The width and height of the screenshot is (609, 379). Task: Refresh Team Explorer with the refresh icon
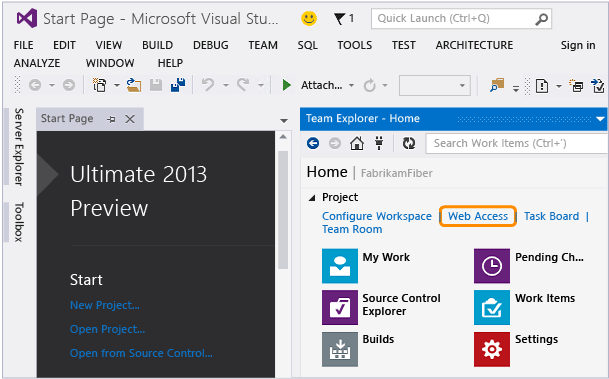[x=409, y=143]
